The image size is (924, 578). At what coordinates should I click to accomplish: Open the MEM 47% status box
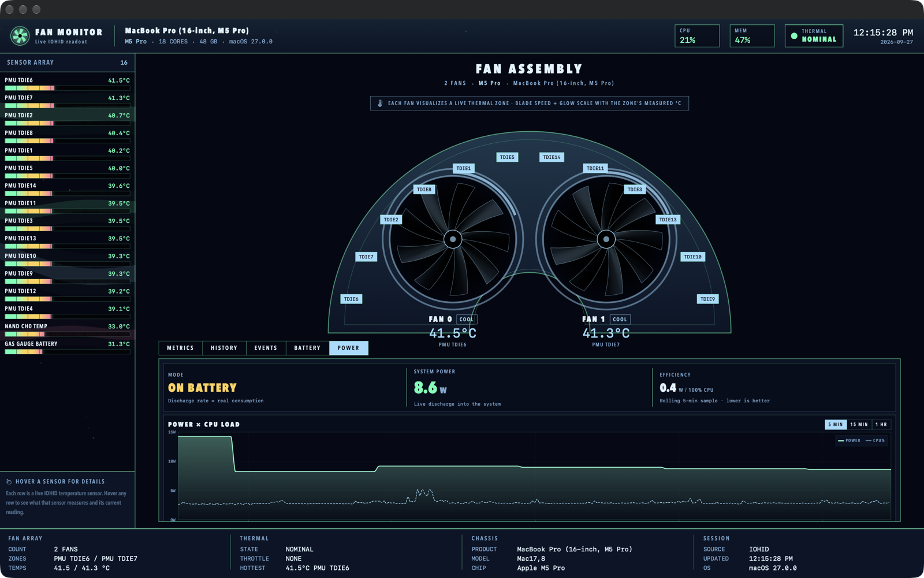pyautogui.click(x=752, y=36)
